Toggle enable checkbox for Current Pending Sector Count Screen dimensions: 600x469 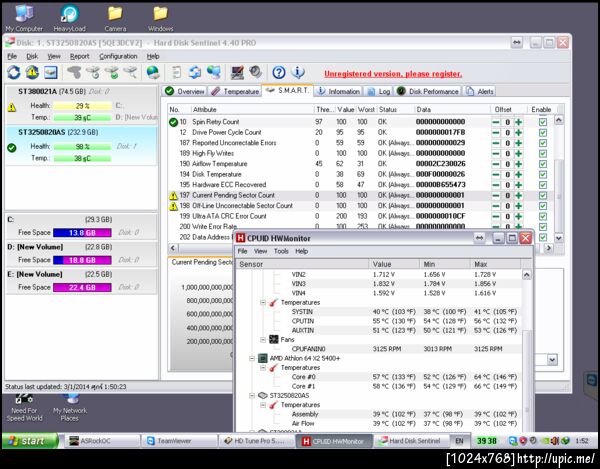click(543, 195)
